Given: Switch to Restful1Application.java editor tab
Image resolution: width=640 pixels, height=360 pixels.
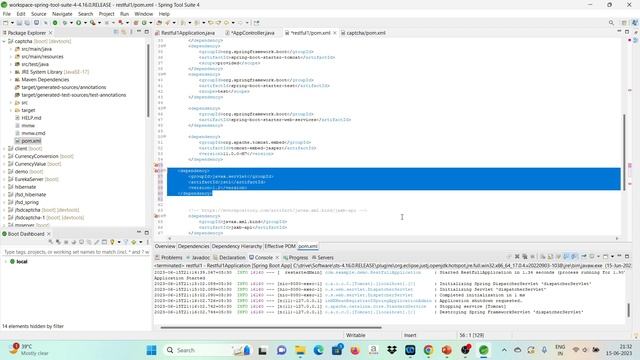Looking at the screenshot, I should pyautogui.click(x=185, y=33).
